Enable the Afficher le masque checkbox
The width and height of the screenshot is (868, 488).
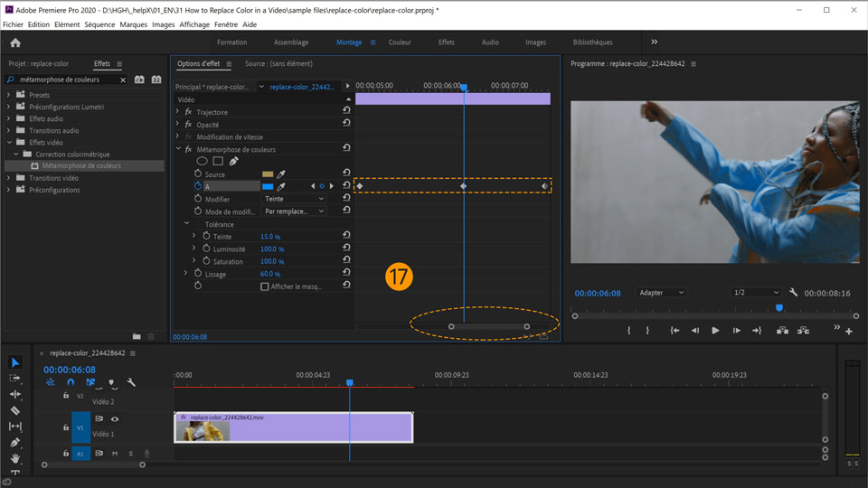[x=265, y=286]
